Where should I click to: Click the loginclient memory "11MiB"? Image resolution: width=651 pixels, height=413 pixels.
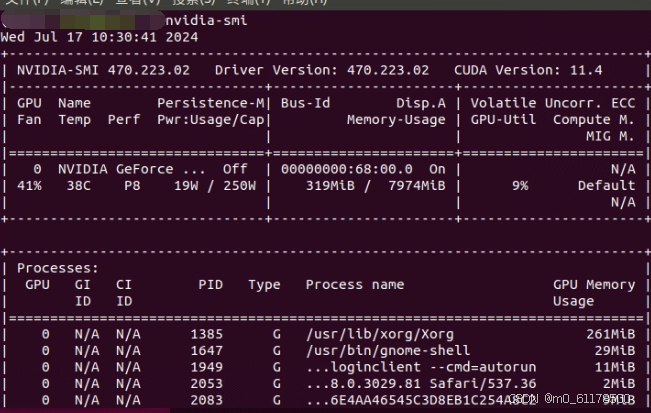tap(614, 367)
